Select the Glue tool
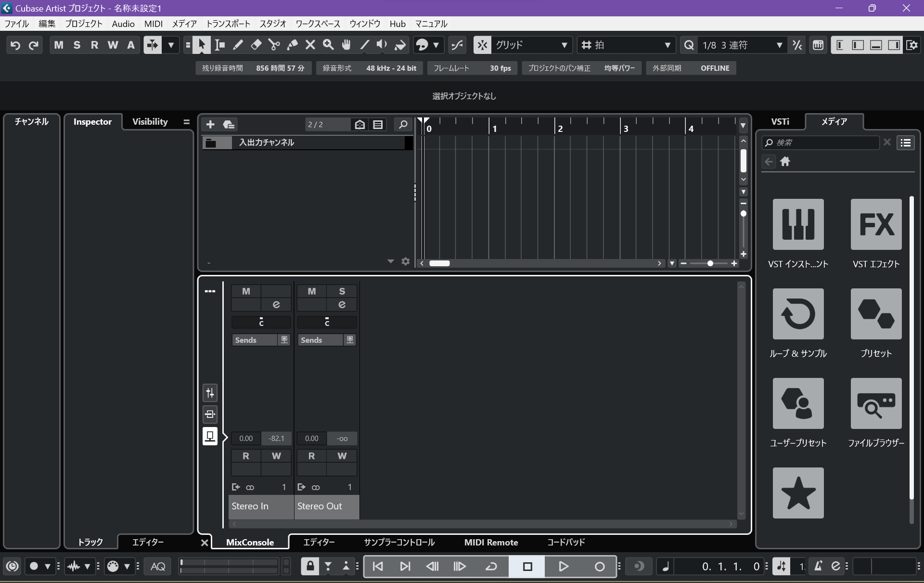Image resolution: width=924 pixels, height=583 pixels. (x=292, y=45)
